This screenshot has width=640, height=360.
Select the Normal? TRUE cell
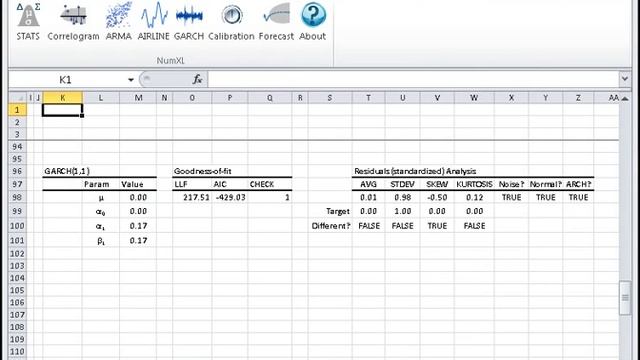[x=545, y=198]
